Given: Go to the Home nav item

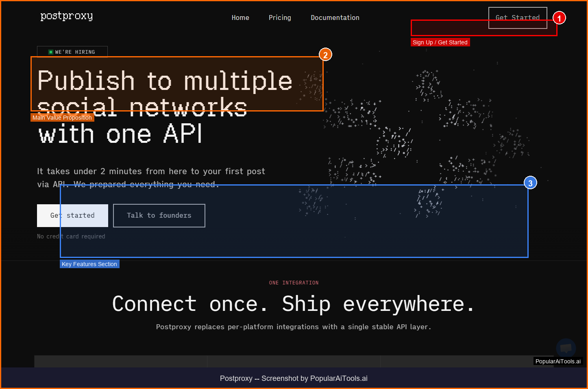Looking at the screenshot, I should [x=240, y=18].
